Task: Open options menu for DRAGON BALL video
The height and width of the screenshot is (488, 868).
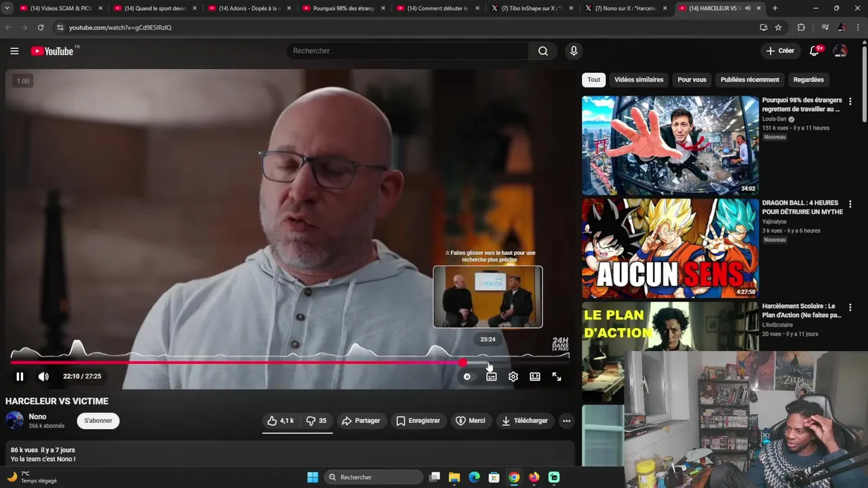Action: (850, 205)
